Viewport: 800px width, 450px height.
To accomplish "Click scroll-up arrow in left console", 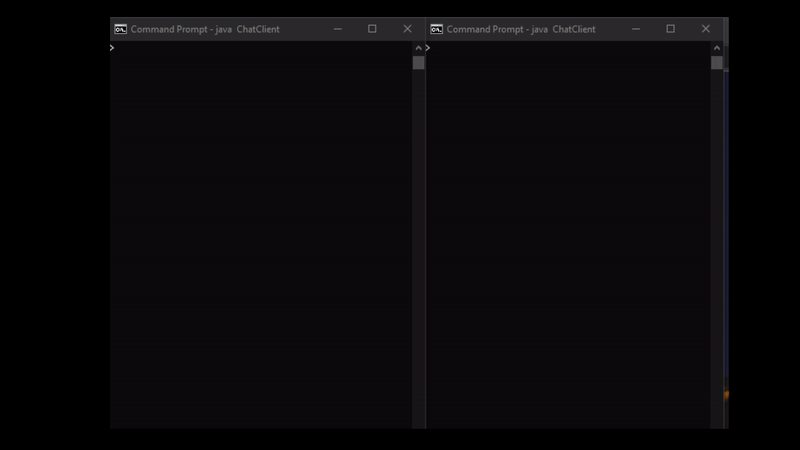I will (x=418, y=48).
